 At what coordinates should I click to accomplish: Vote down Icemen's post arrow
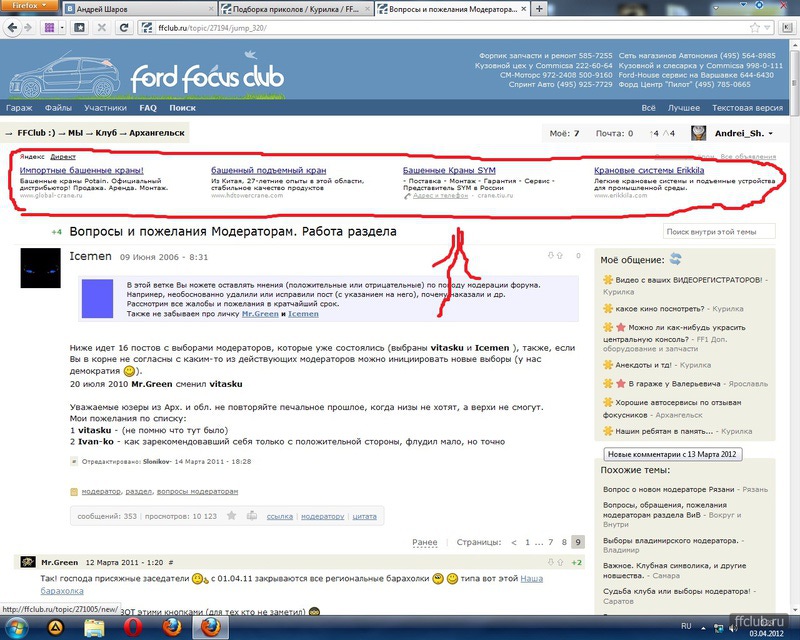click(551, 255)
